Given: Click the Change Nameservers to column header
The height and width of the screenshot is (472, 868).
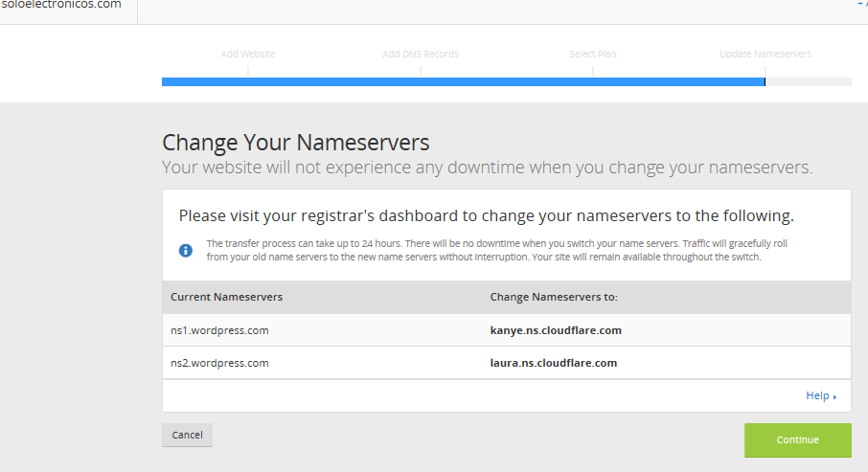Looking at the screenshot, I should (554, 297).
